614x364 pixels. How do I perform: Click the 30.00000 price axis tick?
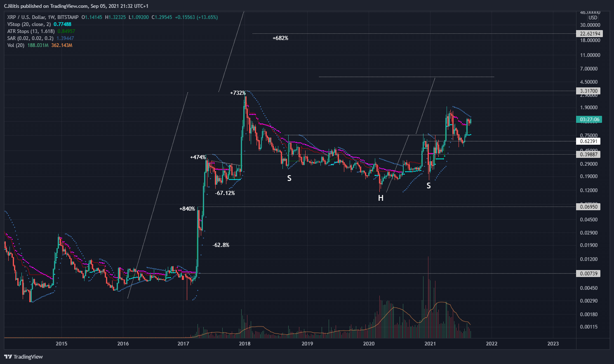[x=590, y=26]
